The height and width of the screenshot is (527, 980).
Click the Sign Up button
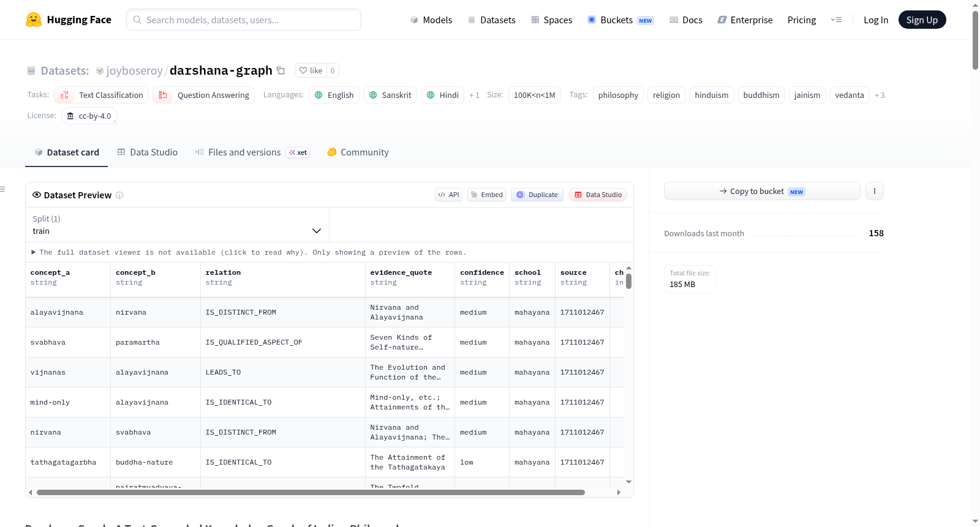tap(922, 20)
